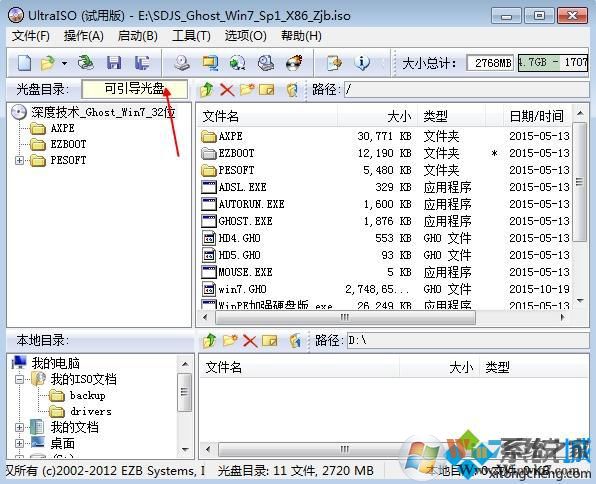Click the Properties icon in local pane
Image resolution: width=596 pixels, height=484 pixels.
(295, 341)
